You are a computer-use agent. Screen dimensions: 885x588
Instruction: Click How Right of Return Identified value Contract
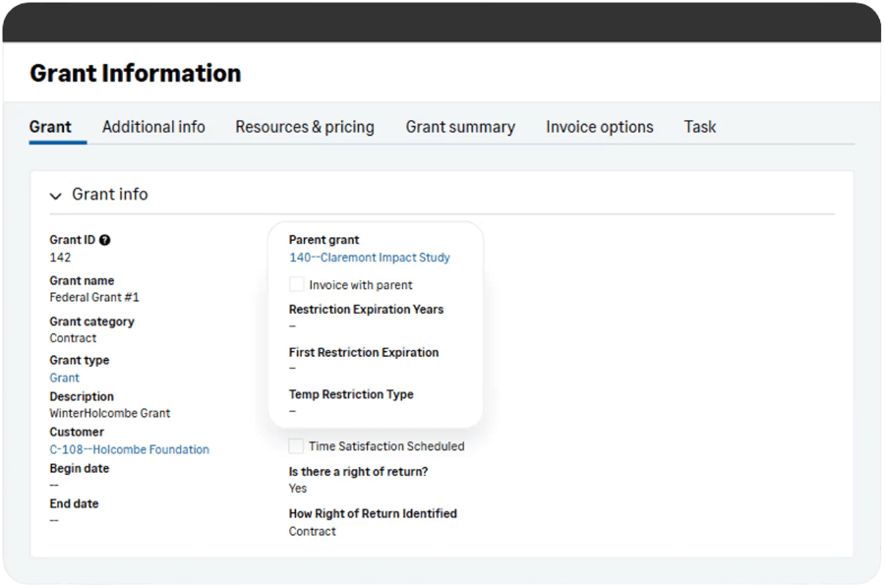point(312,531)
